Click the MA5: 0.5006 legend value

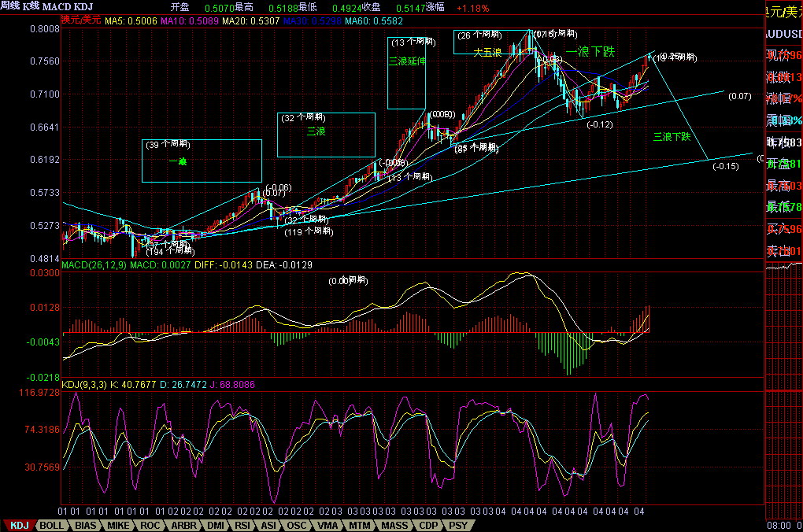click(x=131, y=21)
